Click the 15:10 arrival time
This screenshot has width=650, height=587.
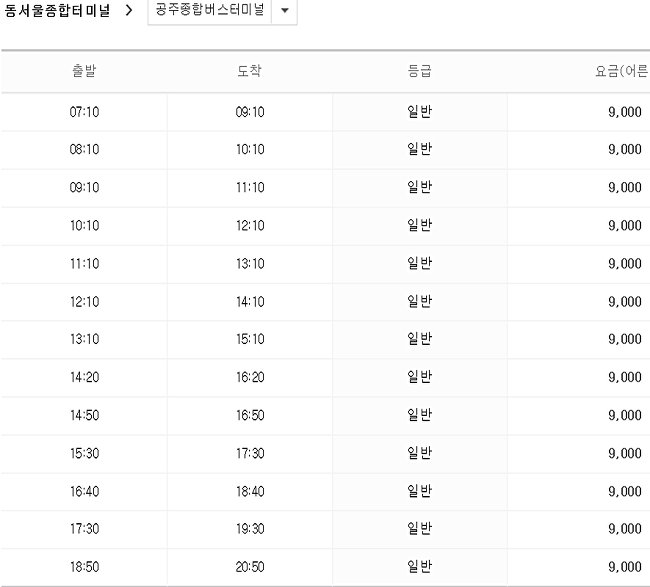point(250,339)
